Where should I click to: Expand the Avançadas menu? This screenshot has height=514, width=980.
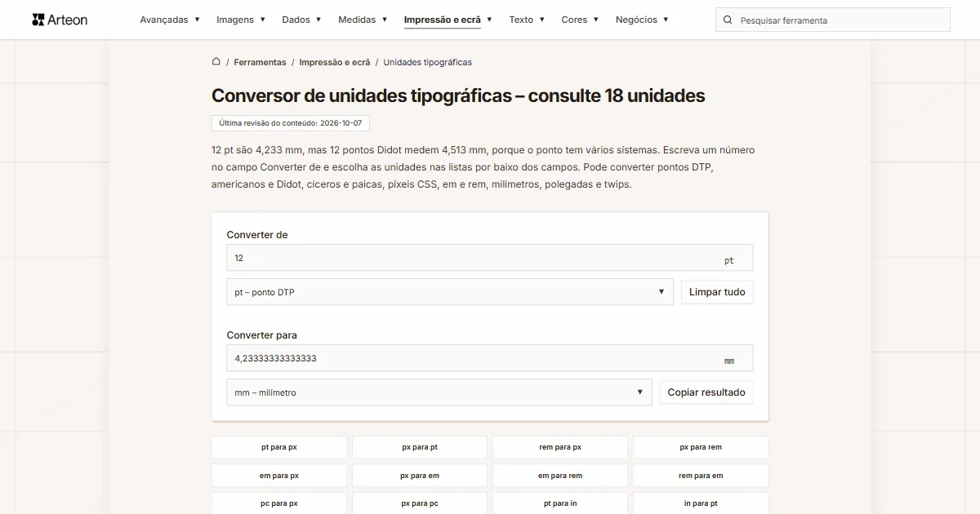(170, 20)
